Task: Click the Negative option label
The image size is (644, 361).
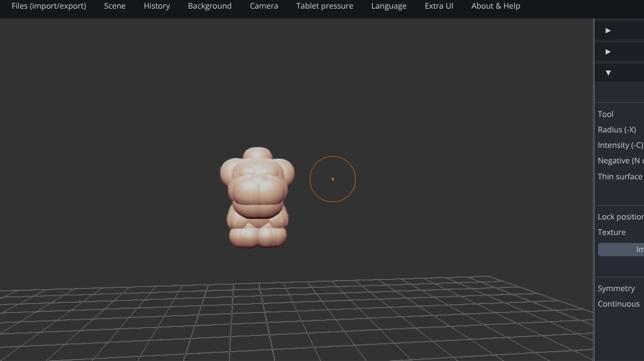Action: [620, 161]
